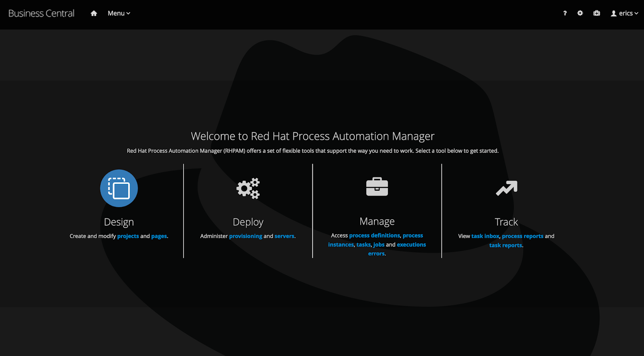Click the briefcase icon in top bar

click(x=597, y=13)
